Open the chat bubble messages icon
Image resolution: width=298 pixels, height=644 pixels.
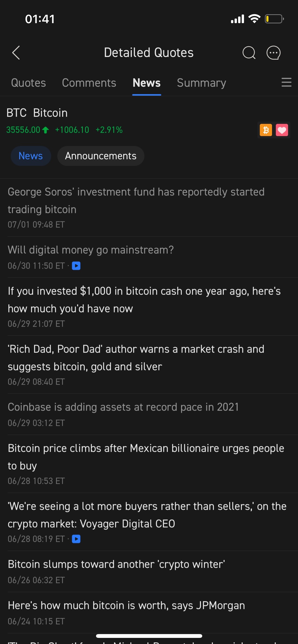point(274,53)
